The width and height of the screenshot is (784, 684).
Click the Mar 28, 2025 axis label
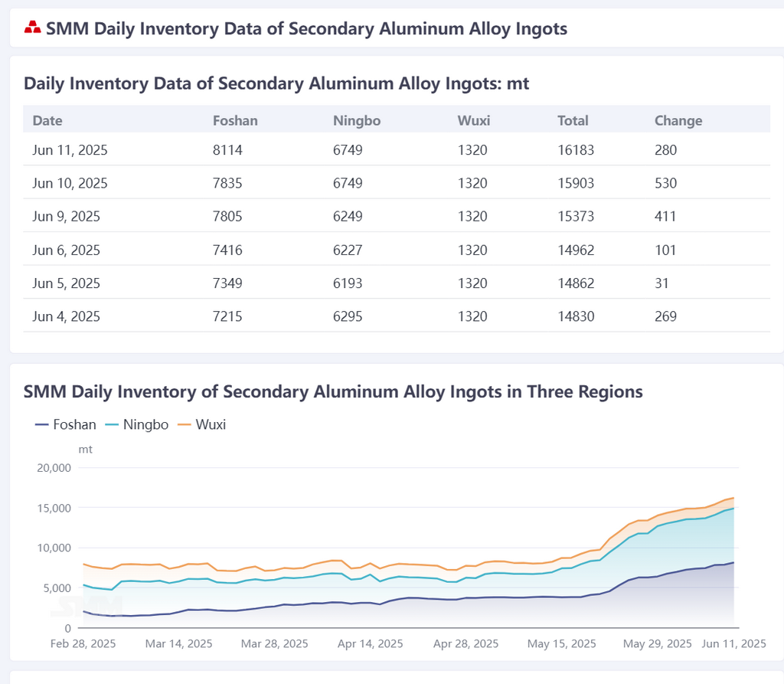(x=275, y=643)
